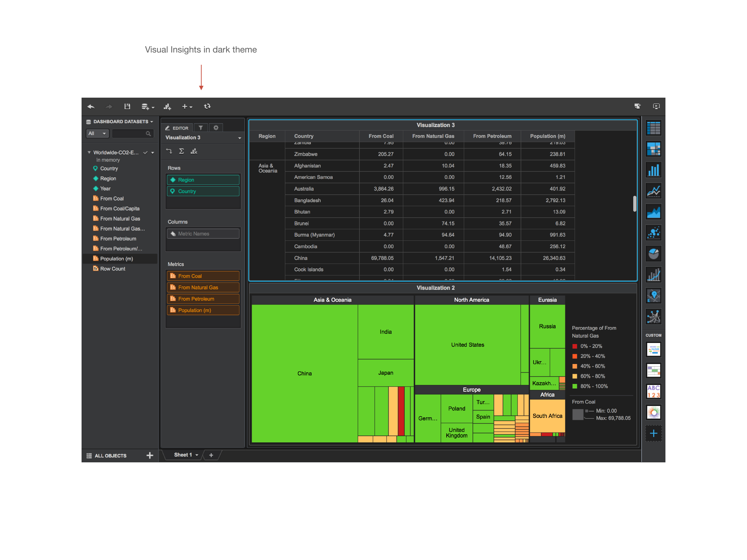The width and height of the screenshot is (747, 560).
Task: Click Country in the Rows drop zone
Action: coord(203,191)
